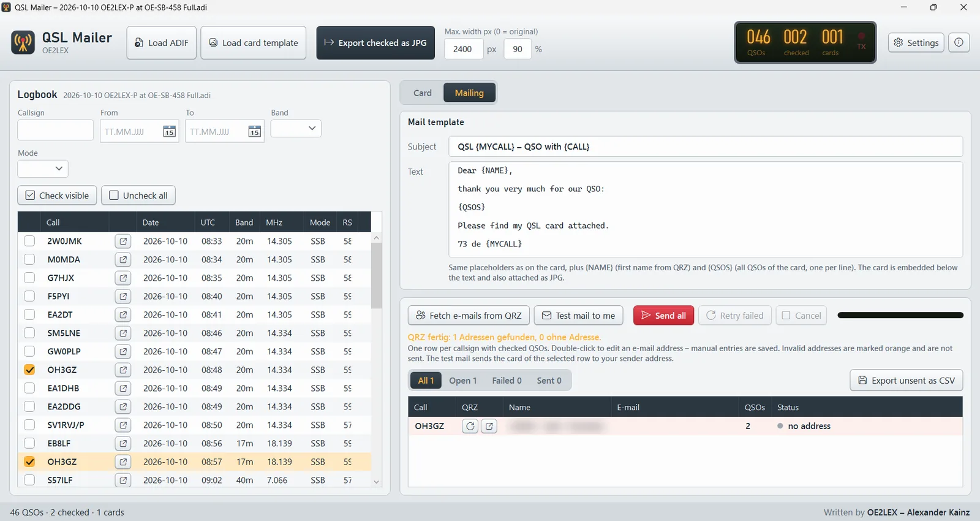Viewport: 980px width, 521px height.
Task: Check the box for M0MDA
Action: point(29,260)
